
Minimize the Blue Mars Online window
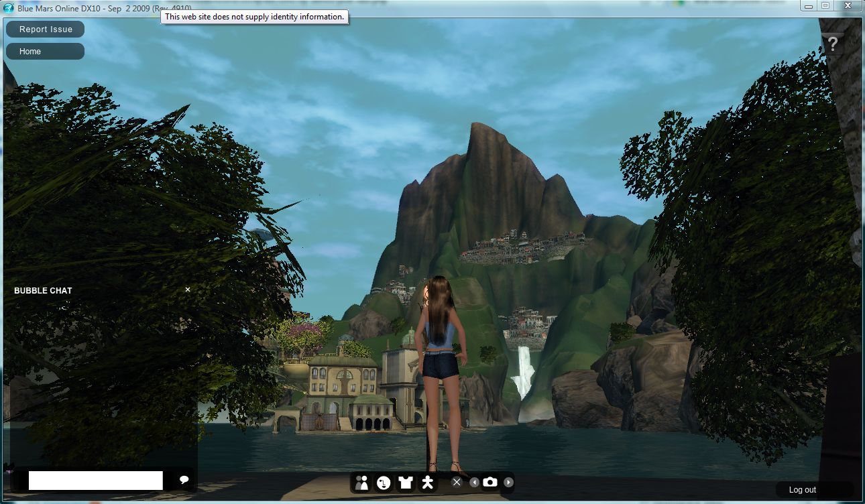coord(809,5)
